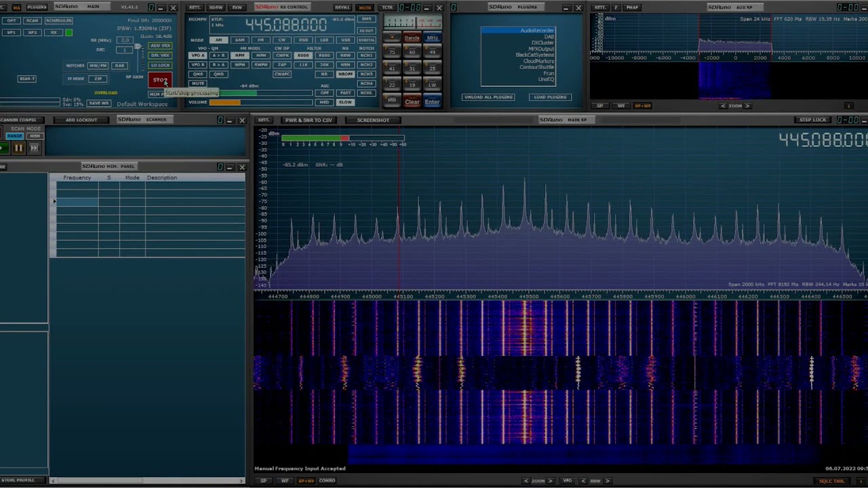Select the 60 band key on the keypad
Viewport: 868px width, 488px height.
(412, 52)
